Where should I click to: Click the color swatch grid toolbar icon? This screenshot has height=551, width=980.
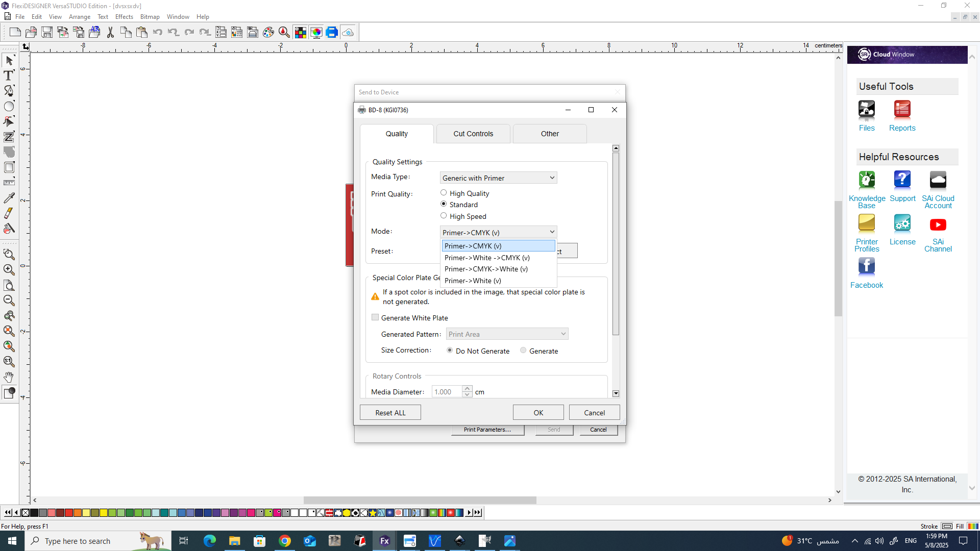pos(301,33)
